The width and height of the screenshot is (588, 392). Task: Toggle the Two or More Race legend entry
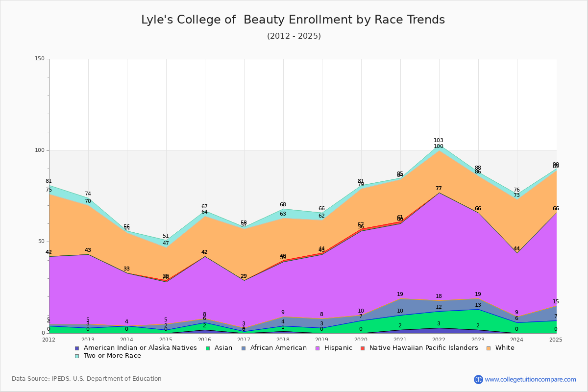coord(108,356)
